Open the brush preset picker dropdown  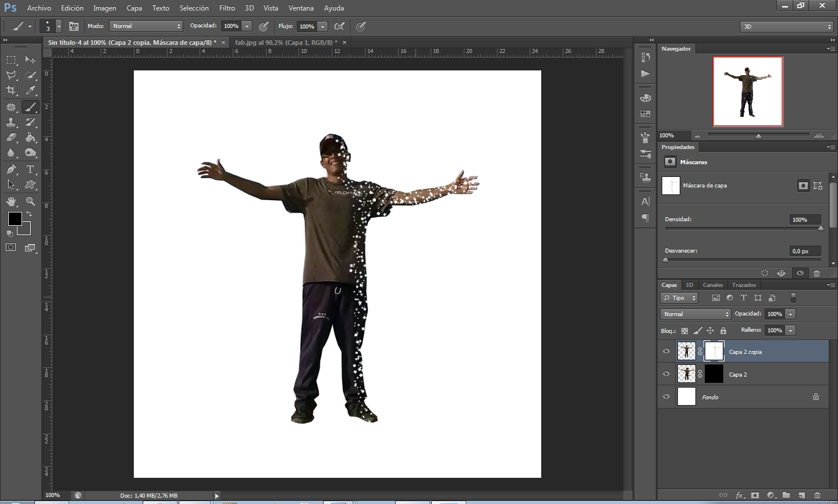tap(59, 27)
